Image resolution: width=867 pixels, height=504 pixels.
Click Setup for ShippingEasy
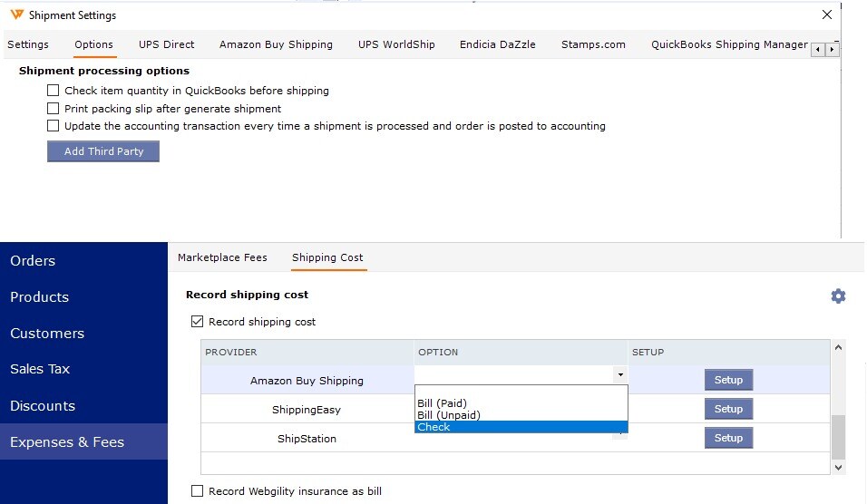click(x=728, y=409)
